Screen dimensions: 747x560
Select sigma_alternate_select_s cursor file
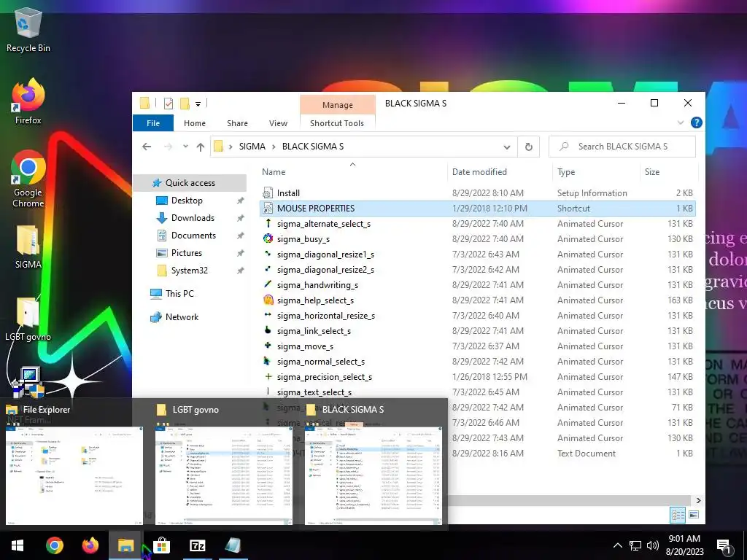[477, 223]
